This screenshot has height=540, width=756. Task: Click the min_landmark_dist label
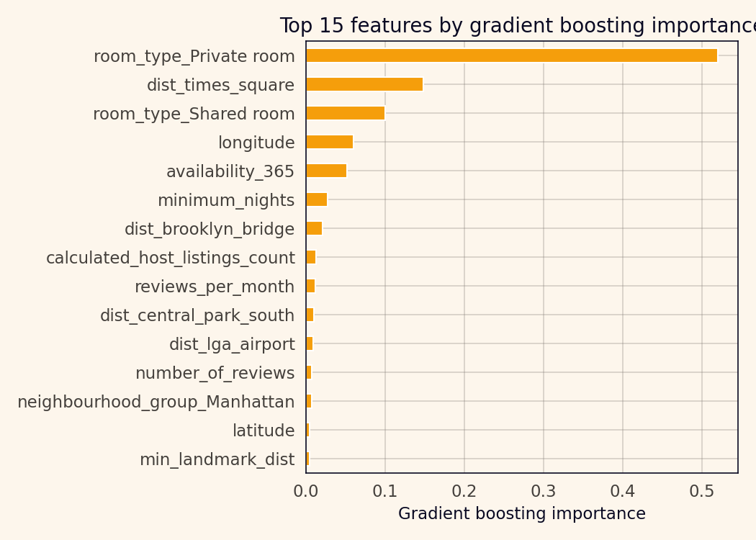click(217, 459)
